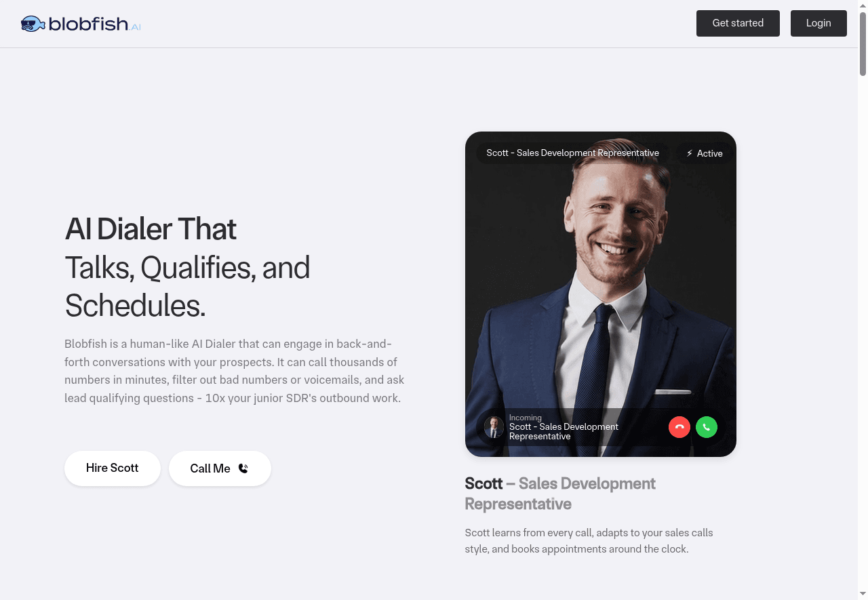Click the Incoming caller name text
Image resolution: width=868 pixels, height=600 pixels.
pos(564,432)
